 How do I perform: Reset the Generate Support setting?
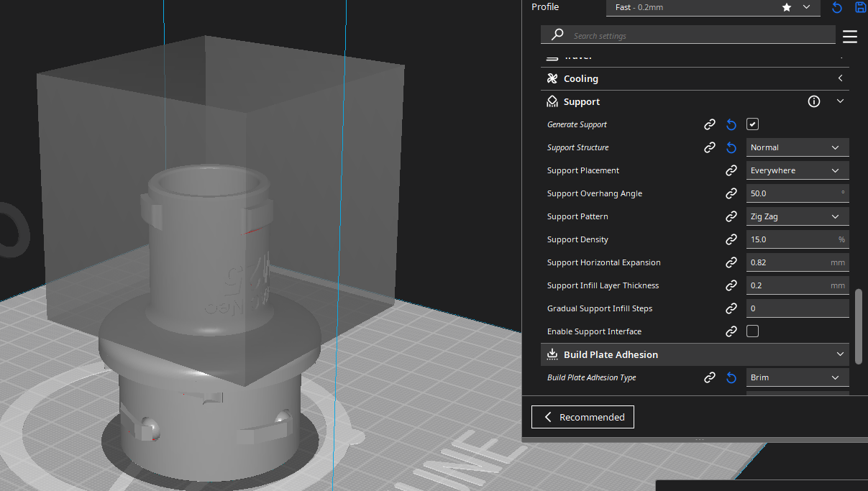[731, 124]
